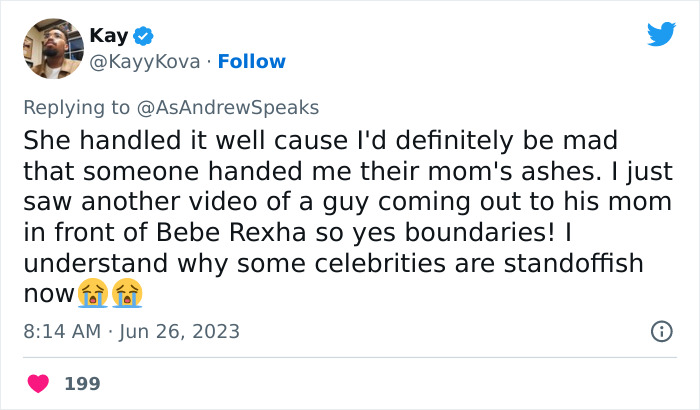This screenshot has height=410, width=700.
Task: Open the @KayyKova handle link
Action: [144, 61]
